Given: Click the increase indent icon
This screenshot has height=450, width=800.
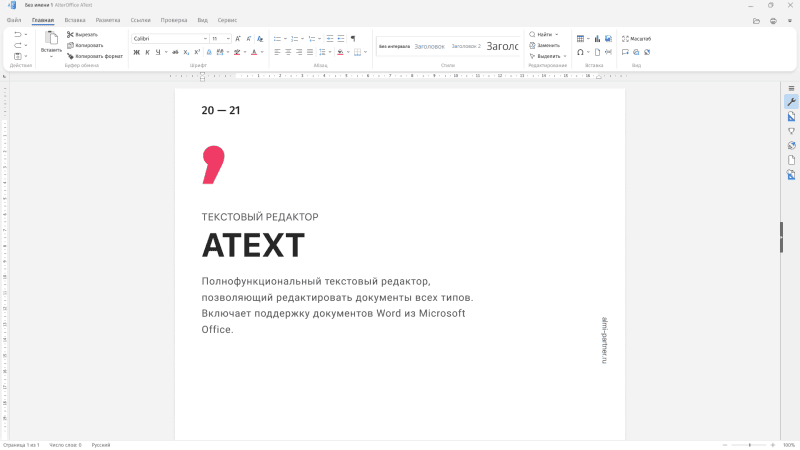Looking at the screenshot, I should click(341, 39).
